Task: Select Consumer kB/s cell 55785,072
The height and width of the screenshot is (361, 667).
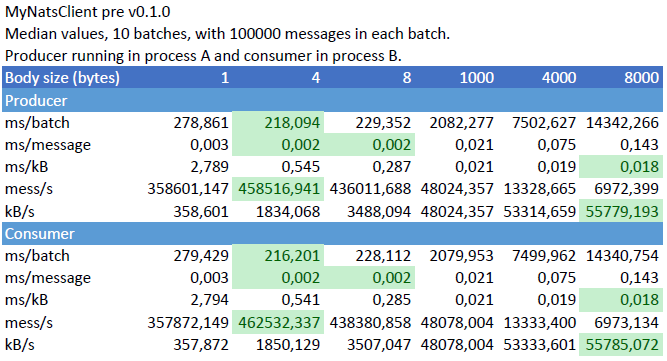Action: coord(621,344)
